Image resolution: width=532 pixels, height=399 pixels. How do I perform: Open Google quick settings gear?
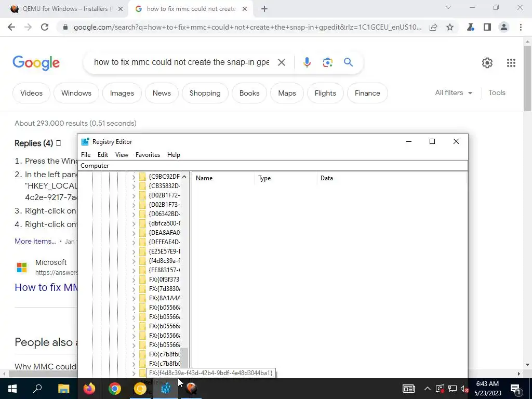tap(487, 63)
